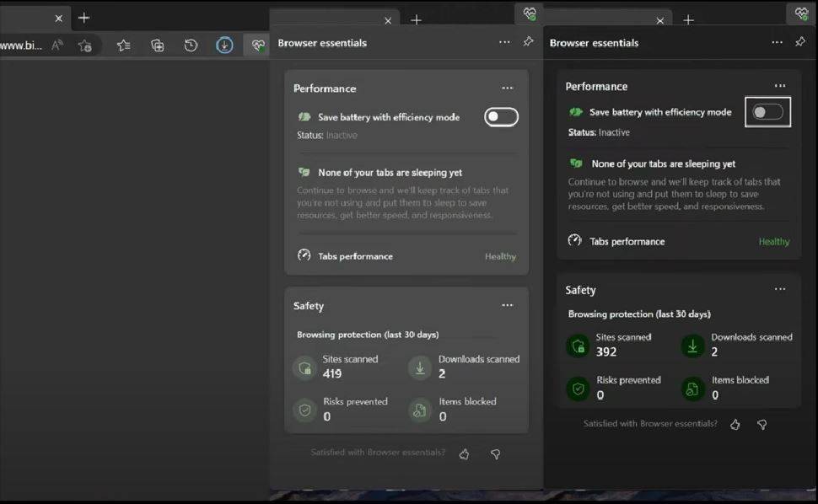This screenshot has height=504, width=818.
Task: Click the Read aloud icon in address bar
Action: (57, 46)
